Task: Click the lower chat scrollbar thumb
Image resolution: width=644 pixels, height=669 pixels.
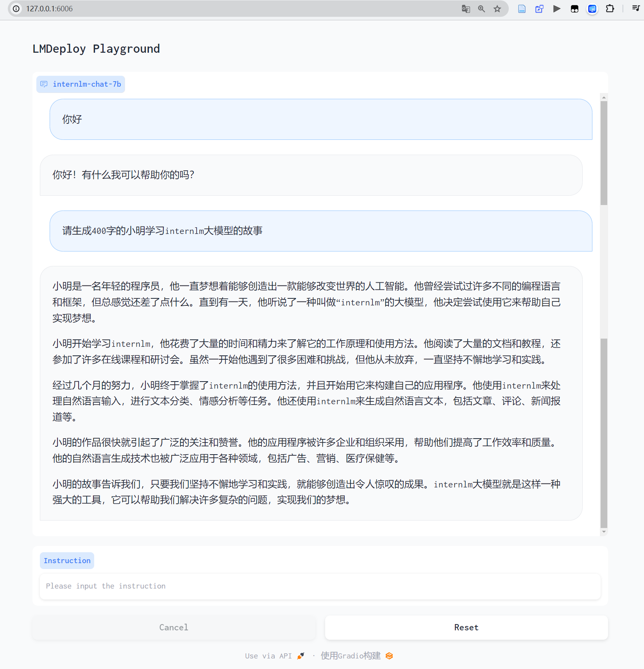Action: click(x=604, y=433)
